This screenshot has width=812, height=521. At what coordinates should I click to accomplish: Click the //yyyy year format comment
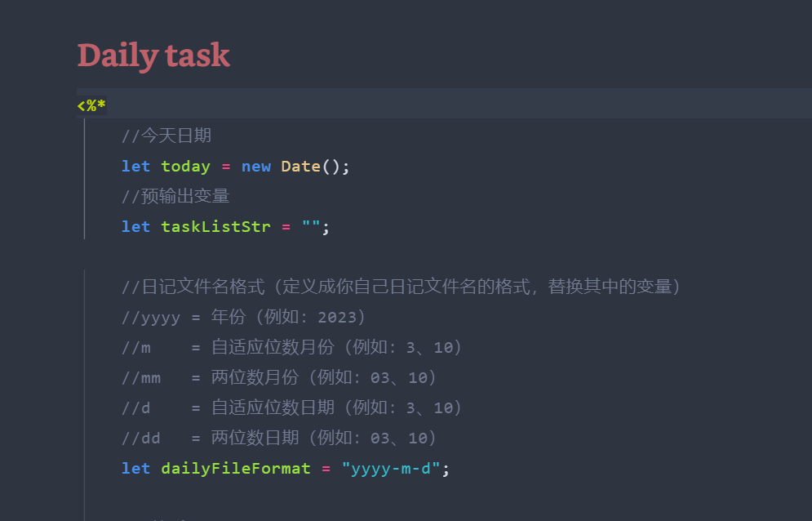[x=243, y=318]
